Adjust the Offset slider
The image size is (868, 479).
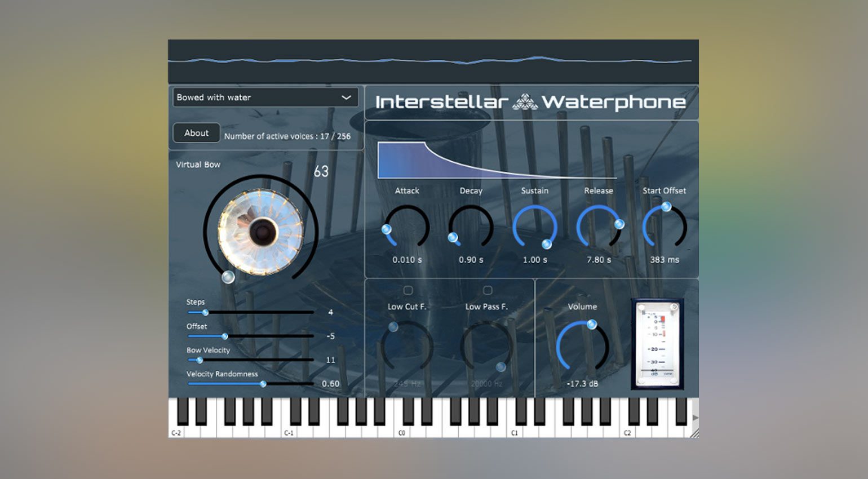tap(250, 336)
